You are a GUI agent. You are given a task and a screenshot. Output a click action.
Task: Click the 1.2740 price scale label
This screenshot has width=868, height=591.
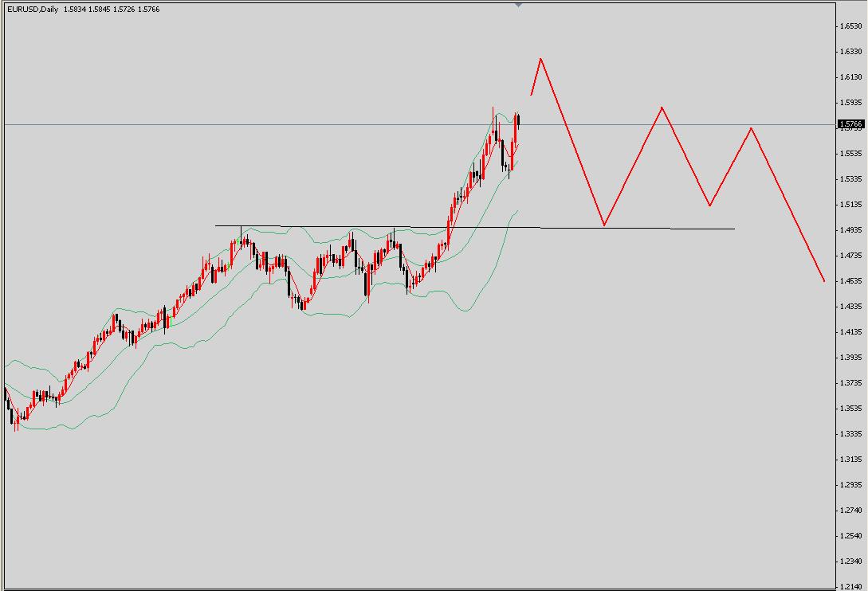click(851, 511)
